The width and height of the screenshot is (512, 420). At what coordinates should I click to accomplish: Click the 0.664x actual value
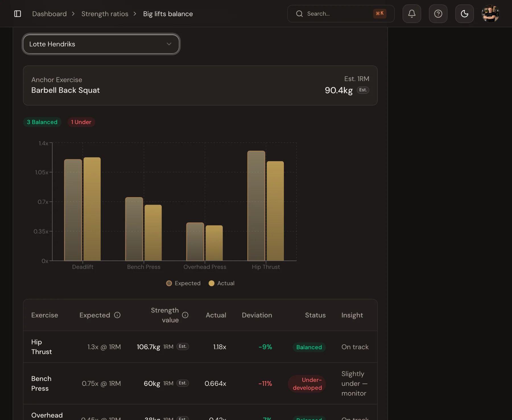[x=215, y=384]
